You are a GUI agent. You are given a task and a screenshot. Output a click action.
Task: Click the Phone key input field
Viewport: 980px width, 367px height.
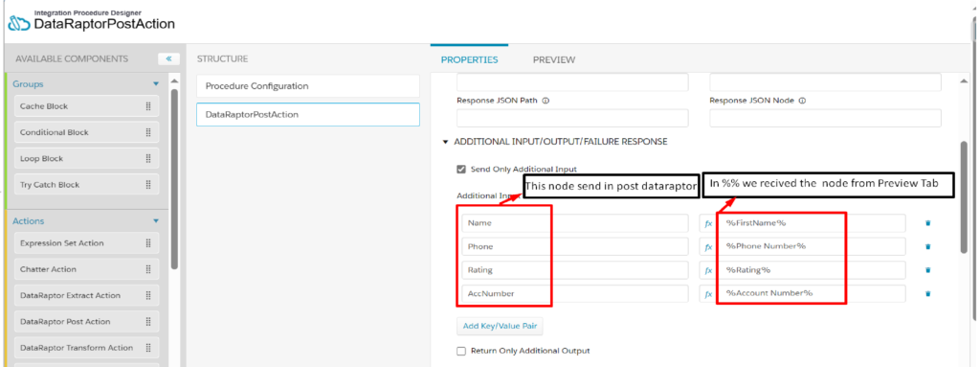coord(575,247)
